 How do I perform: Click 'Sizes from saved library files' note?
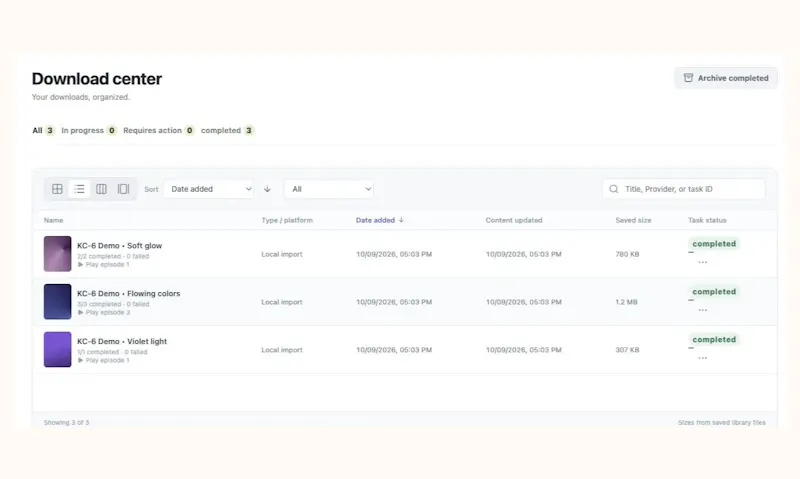tap(721, 423)
